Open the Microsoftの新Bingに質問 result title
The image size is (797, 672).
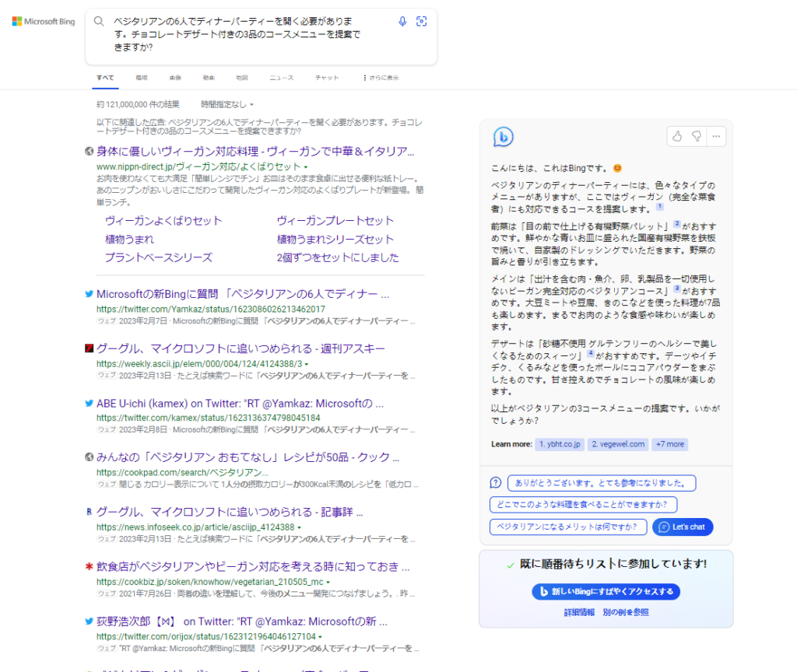(x=243, y=293)
